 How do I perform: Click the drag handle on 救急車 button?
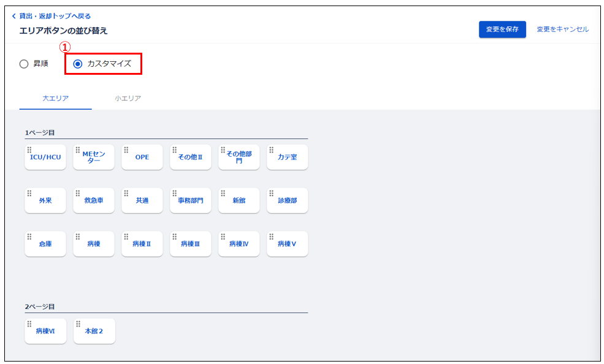pyautogui.click(x=78, y=193)
